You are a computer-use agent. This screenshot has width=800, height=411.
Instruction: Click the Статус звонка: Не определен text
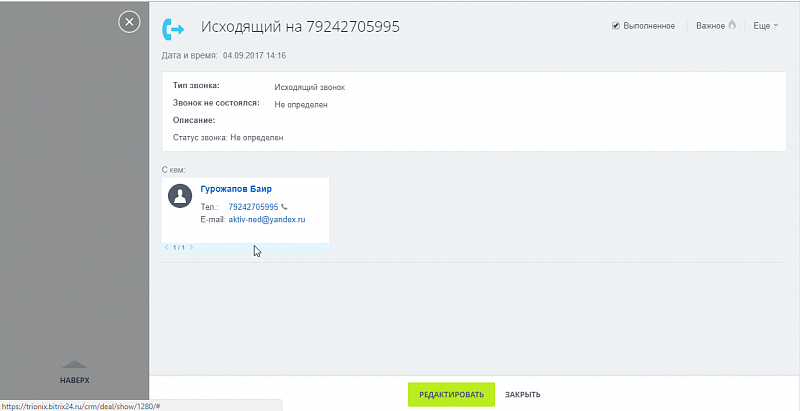228,138
